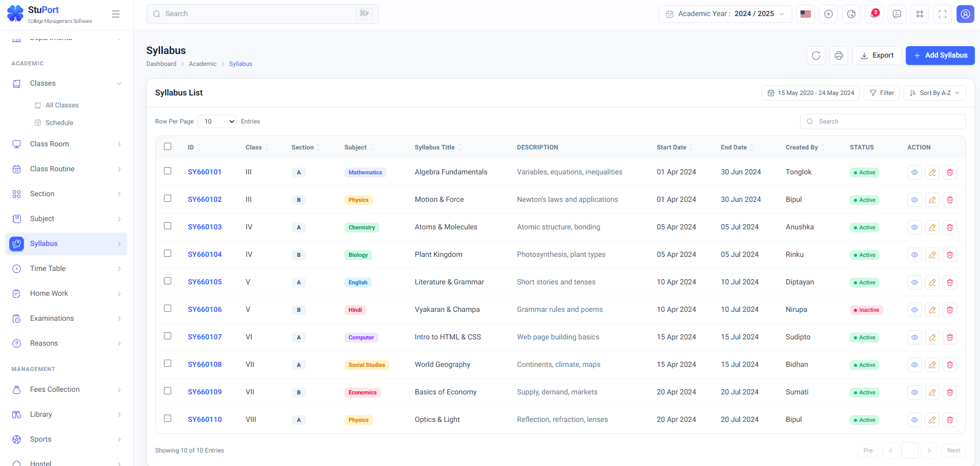980x466 pixels.
Task: Collapse the Classes sidebar menu
Action: (66, 84)
